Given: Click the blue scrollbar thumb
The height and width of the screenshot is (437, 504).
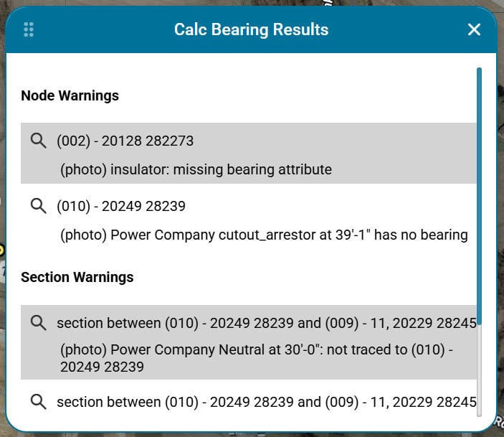Looking at the screenshot, I should 479,196.
